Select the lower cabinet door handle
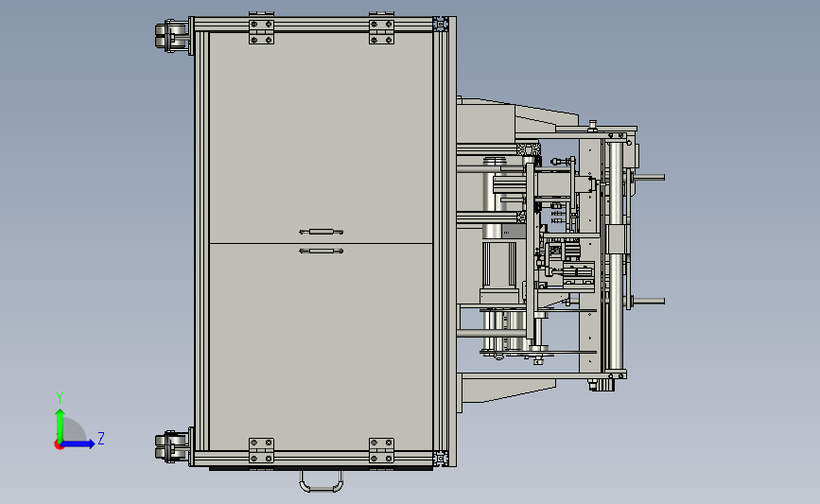Screen dimensions: 820x504 [322, 251]
